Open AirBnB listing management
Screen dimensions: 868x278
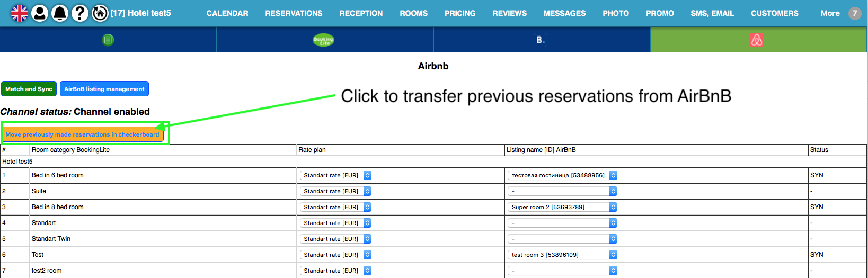tap(104, 89)
